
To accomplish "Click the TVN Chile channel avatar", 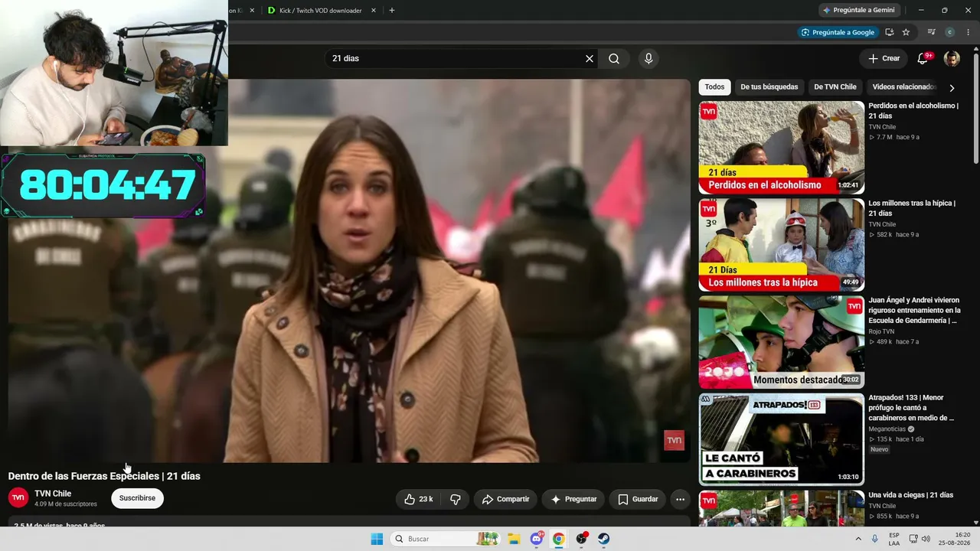I will click(x=18, y=498).
